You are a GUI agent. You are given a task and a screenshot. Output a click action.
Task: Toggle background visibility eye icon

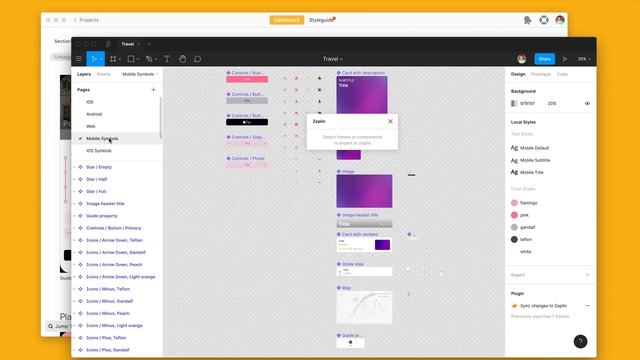pos(587,103)
